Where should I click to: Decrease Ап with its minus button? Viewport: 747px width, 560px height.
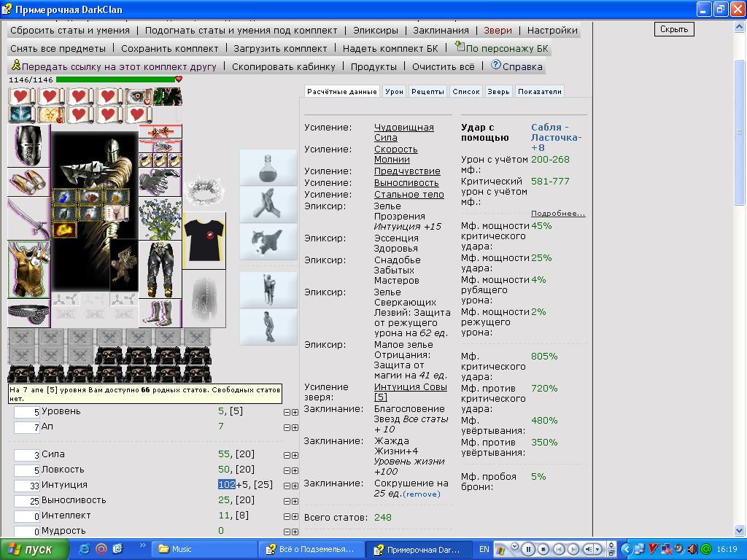287,427
